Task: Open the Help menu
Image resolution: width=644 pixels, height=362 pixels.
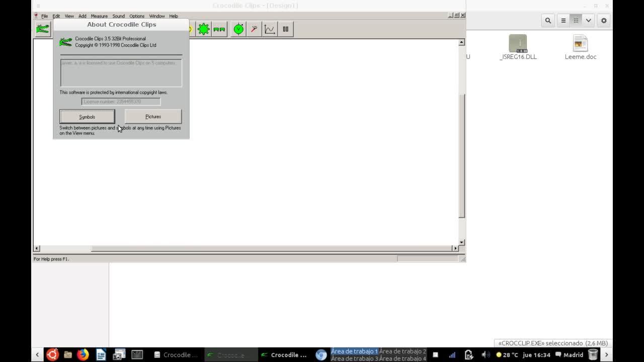Action: [174, 16]
